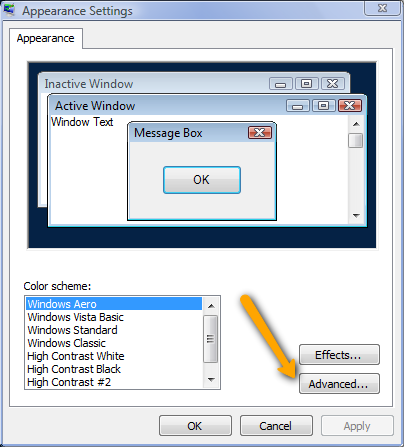Click the Inactive Window preview maximize icon

(x=306, y=84)
